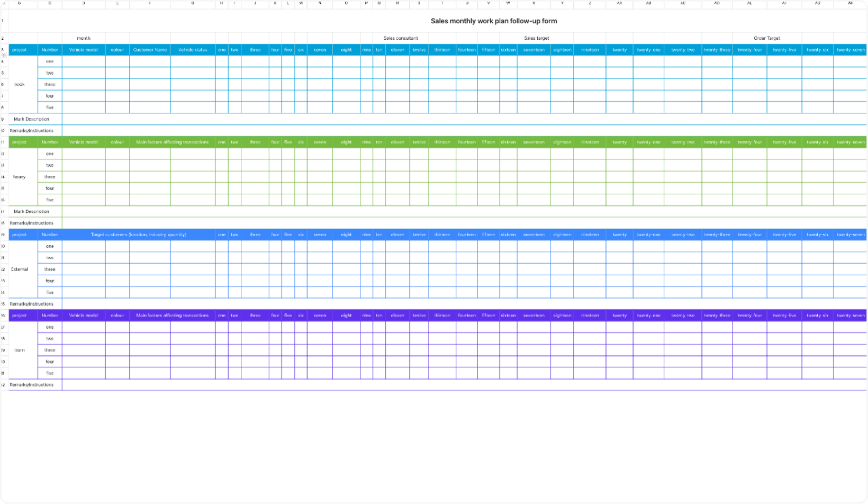Click the 'learn' project cell

pos(20,350)
